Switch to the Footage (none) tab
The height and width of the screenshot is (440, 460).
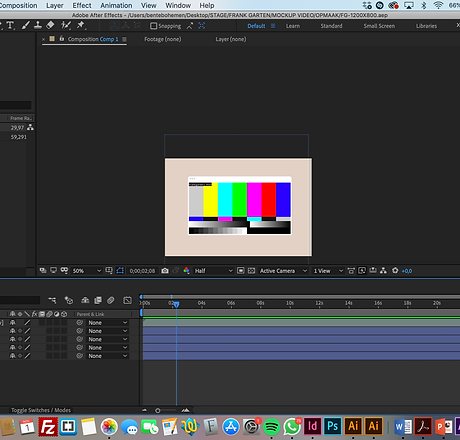click(x=163, y=39)
